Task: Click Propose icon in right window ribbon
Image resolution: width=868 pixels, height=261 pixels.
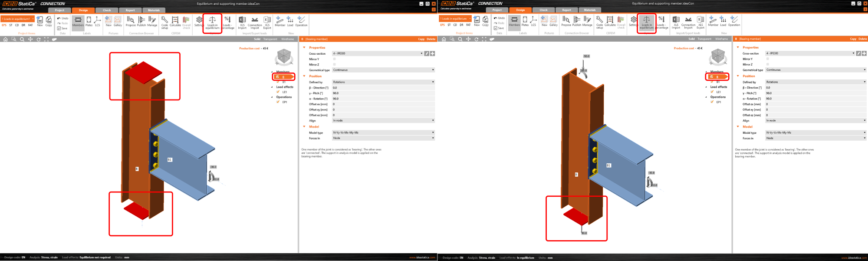Action: [566, 22]
